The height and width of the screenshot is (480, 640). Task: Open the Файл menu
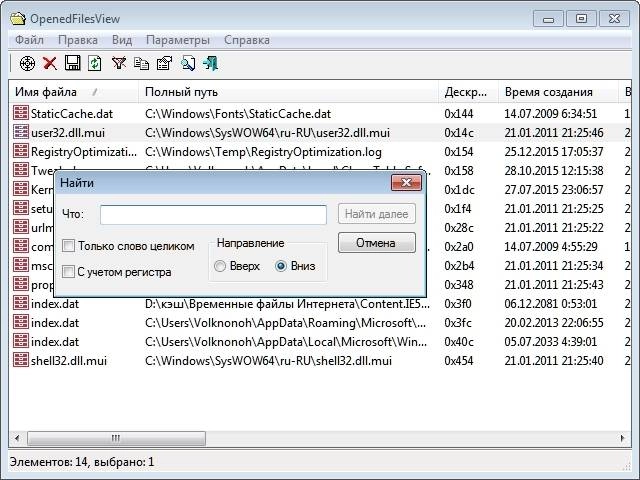pos(29,40)
